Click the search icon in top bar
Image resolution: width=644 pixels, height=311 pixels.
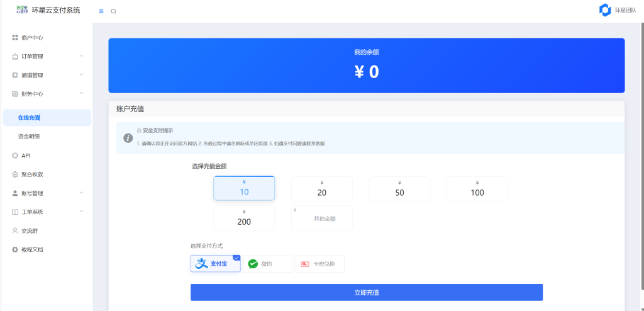(x=113, y=11)
